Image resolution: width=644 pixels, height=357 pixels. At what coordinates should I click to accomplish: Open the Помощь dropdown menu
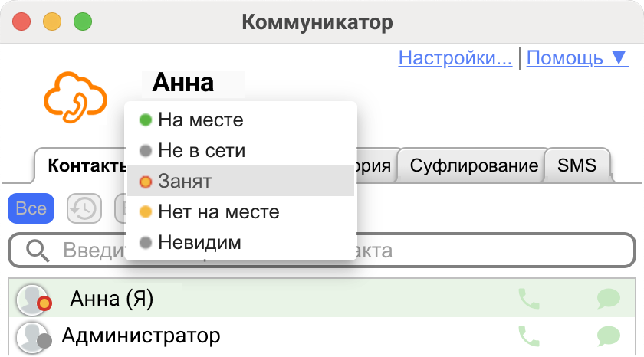pos(577,57)
